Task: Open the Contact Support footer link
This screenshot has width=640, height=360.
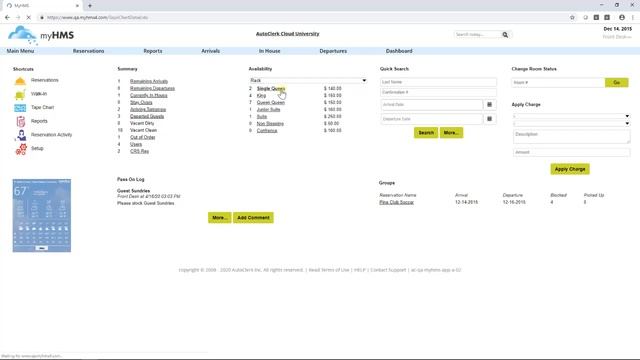Action: point(388,270)
